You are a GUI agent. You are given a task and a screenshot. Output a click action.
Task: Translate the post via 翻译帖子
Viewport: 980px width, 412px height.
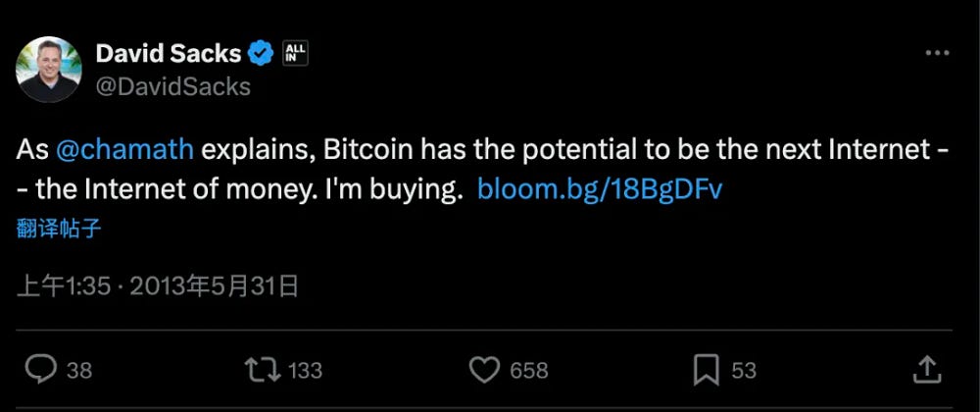(x=59, y=229)
